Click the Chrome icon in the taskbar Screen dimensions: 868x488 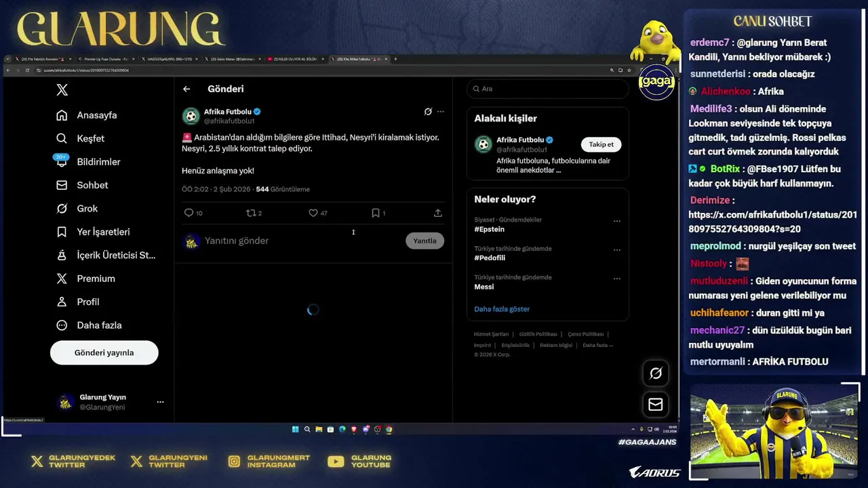[389, 429]
